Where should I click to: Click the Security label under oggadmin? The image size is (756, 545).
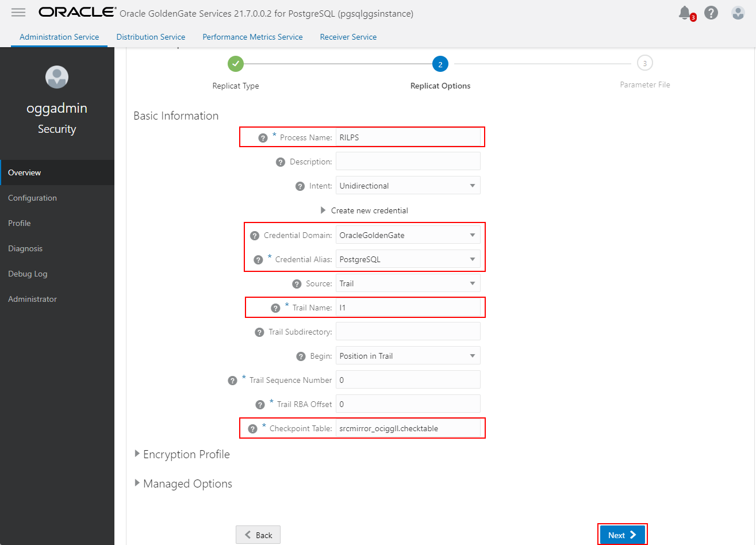(57, 129)
